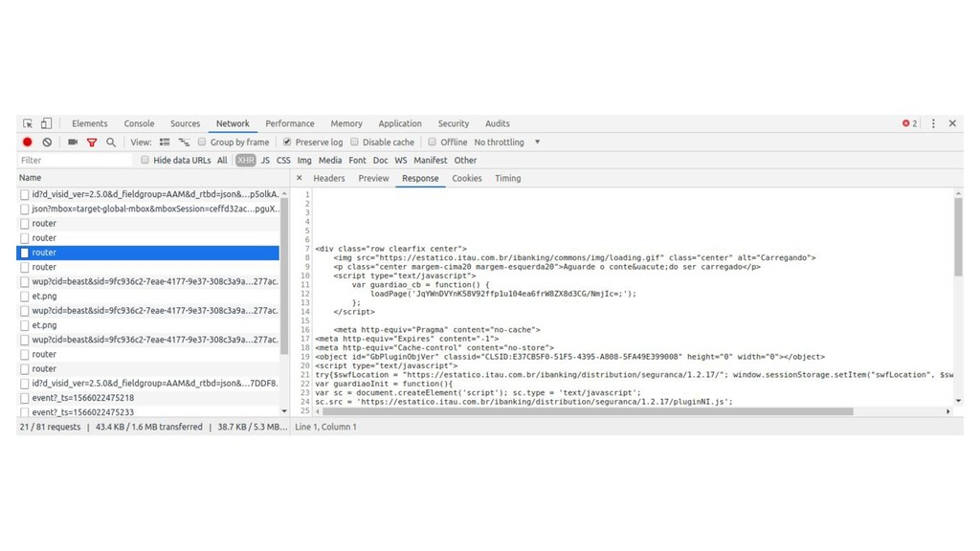Sort requests by the Name column header
Viewport: 980px width, 551px height.
coord(153,178)
